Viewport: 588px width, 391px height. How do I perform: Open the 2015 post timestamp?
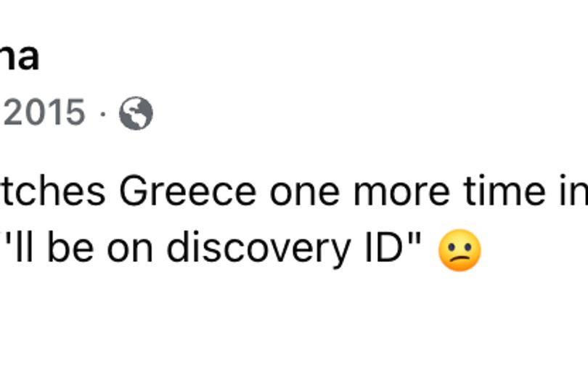(43, 112)
